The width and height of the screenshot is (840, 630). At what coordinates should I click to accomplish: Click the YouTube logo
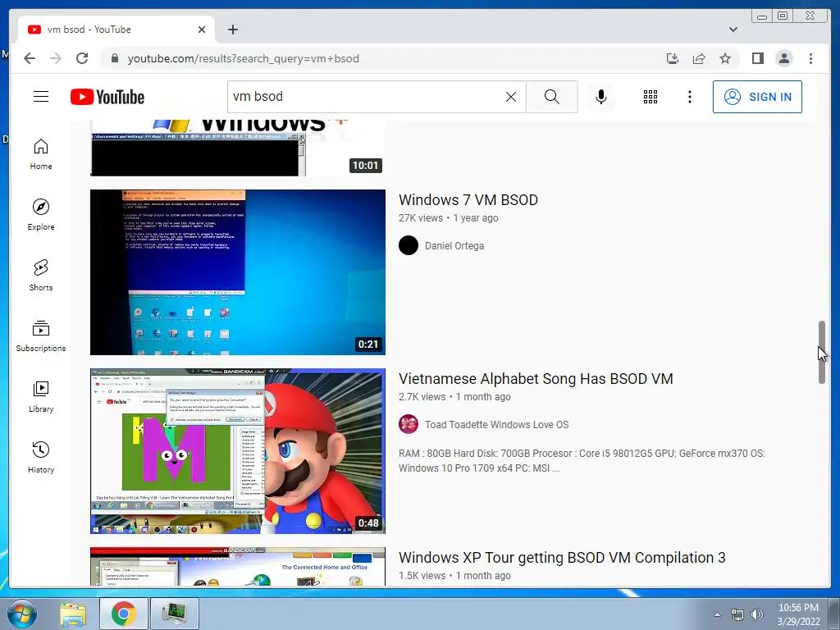pos(107,97)
